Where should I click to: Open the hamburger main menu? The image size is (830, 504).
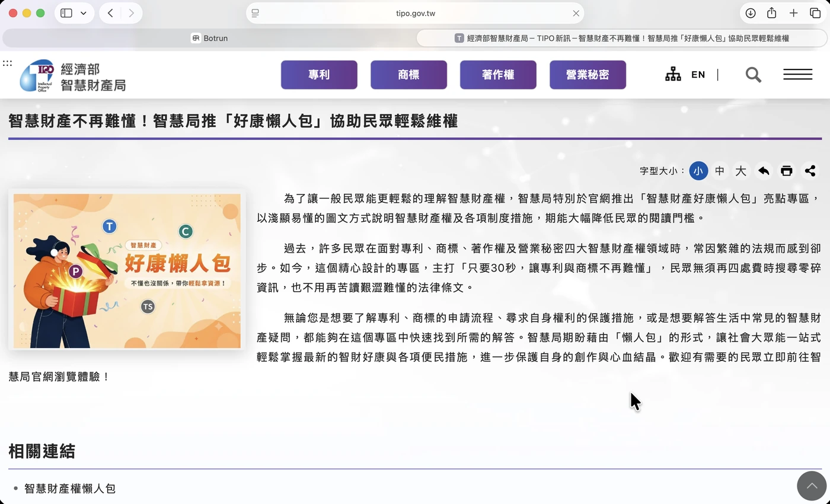click(797, 74)
